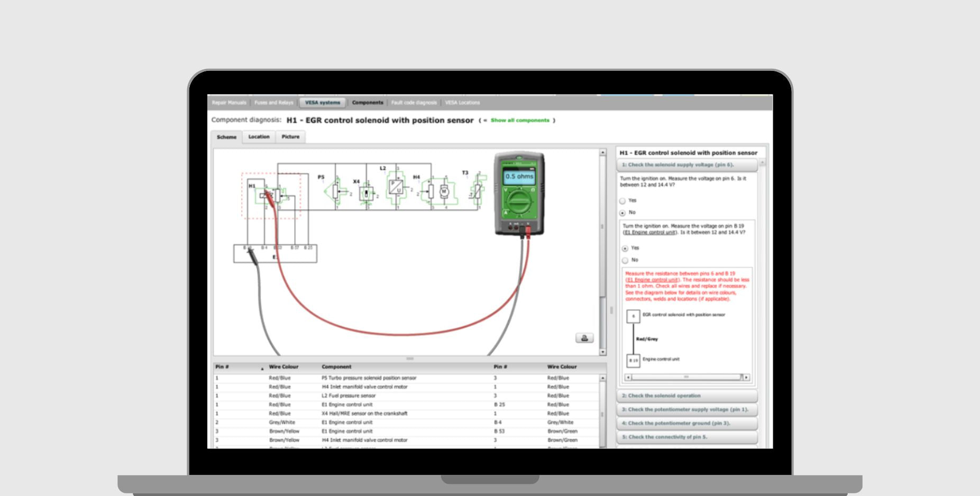Screen dimensions: 980x496
Task: Expand step 2: Check the solenoid operation
Action: pyautogui.click(x=686, y=396)
